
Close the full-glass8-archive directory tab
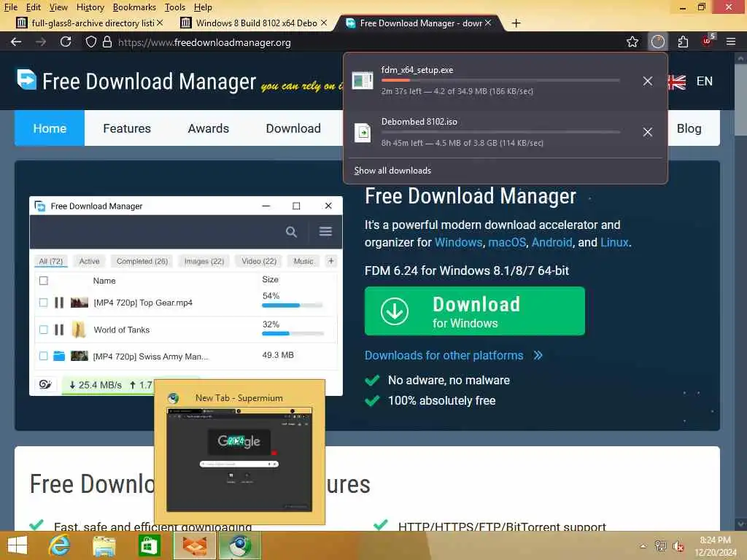[160, 23]
